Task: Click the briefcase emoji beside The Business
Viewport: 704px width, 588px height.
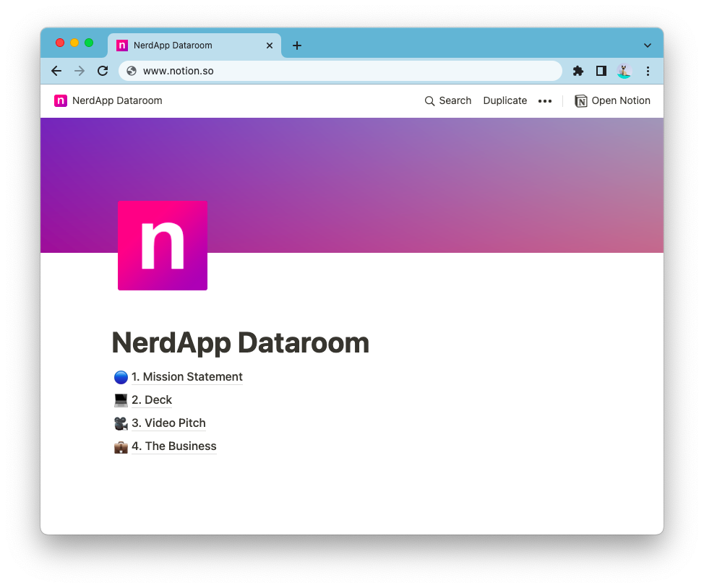Action: point(121,446)
